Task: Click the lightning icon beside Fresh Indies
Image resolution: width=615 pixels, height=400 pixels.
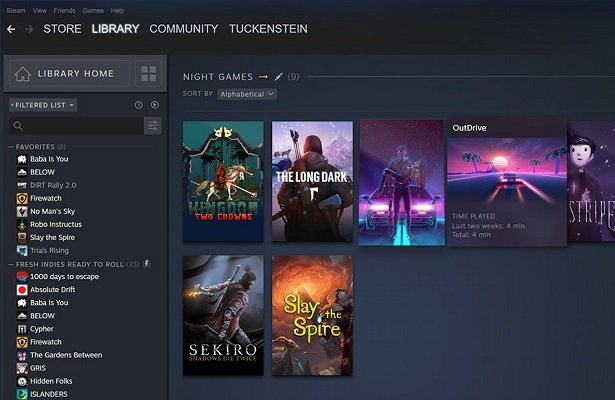Action: [147, 263]
